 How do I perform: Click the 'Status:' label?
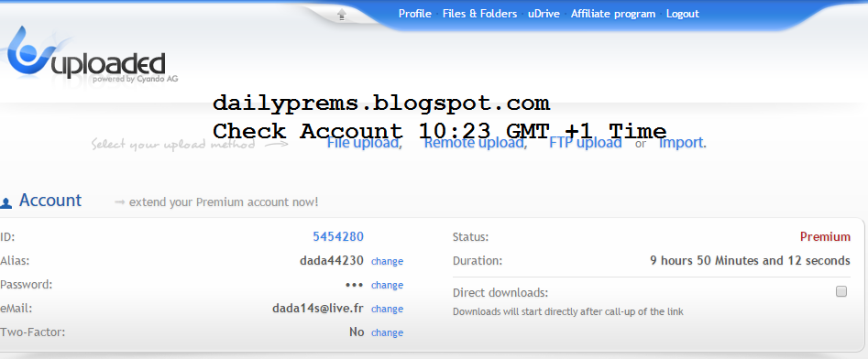(470, 237)
